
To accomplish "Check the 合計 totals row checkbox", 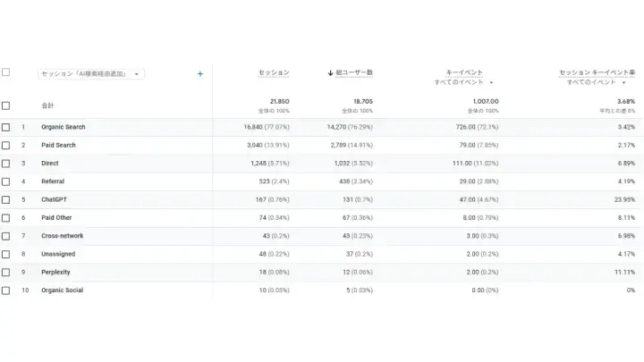I will point(6,105).
